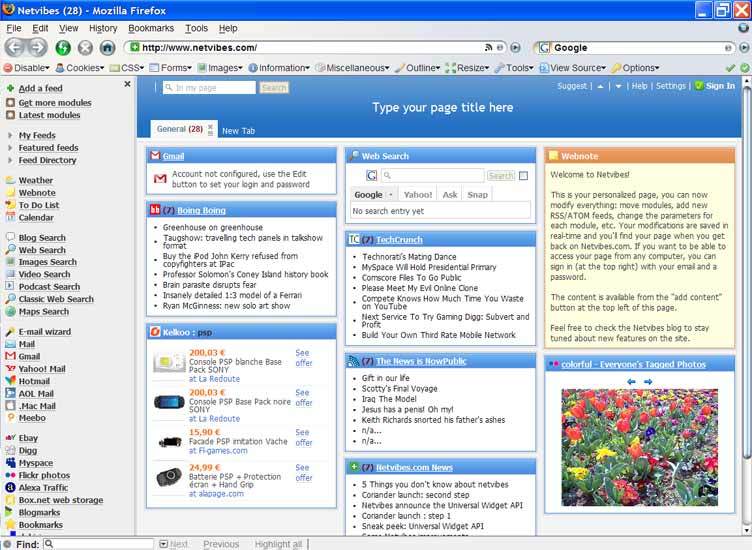
Task: Click Calendar icon in sidebar
Action: pyautogui.click(x=10, y=217)
